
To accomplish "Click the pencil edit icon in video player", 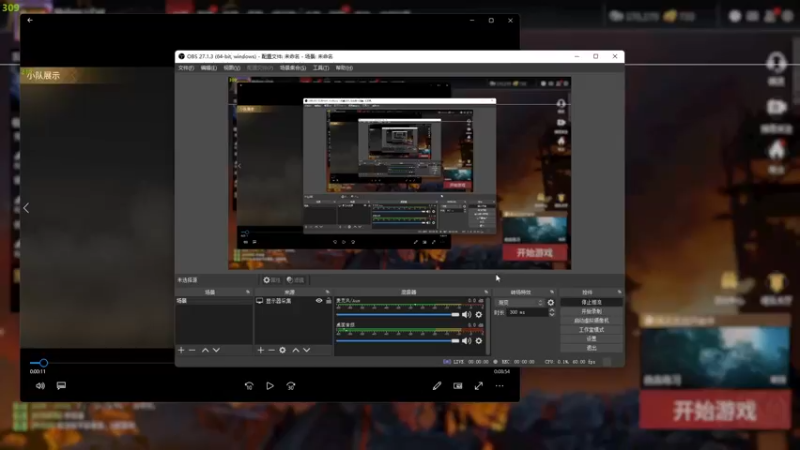I will point(437,385).
